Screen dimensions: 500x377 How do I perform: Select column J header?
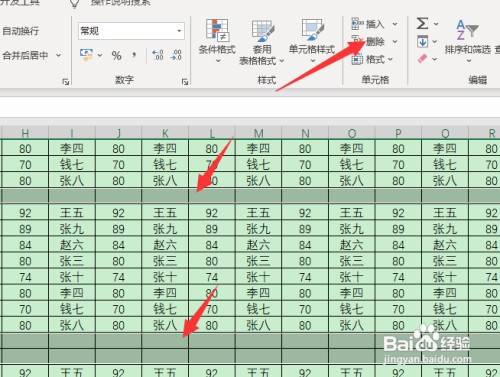pos(119,133)
